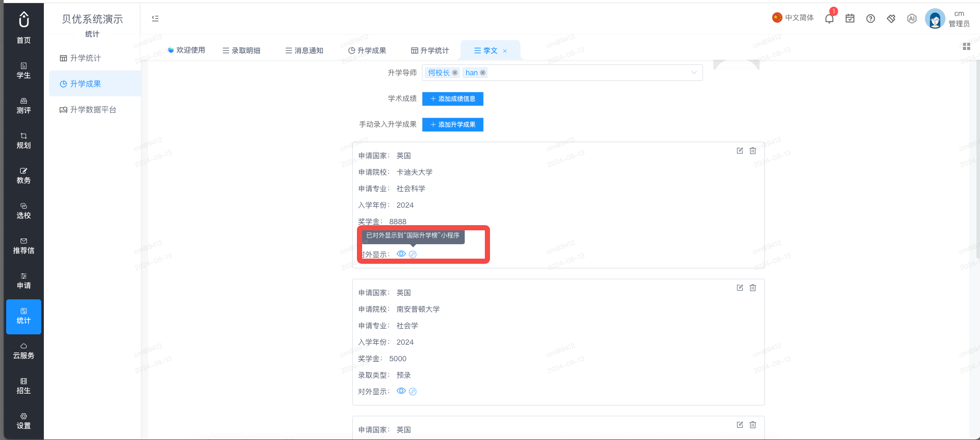This screenshot has width=980, height=440.
Task: Collapse the sidebar menu with fold icon
Action: pyautogui.click(x=155, y=19)
